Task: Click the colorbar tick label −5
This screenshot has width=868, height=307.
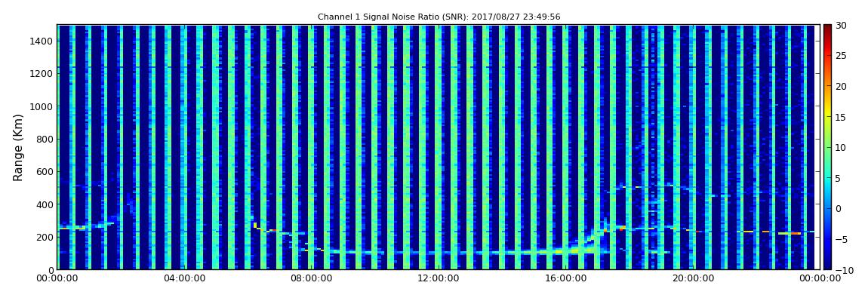Action: [840, 240]
